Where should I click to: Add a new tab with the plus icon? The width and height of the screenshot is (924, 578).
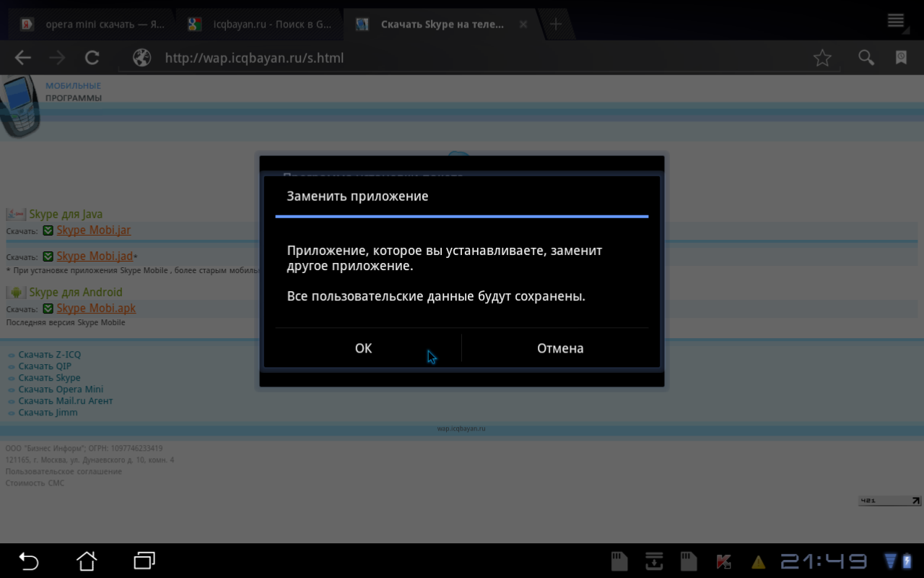556,25
